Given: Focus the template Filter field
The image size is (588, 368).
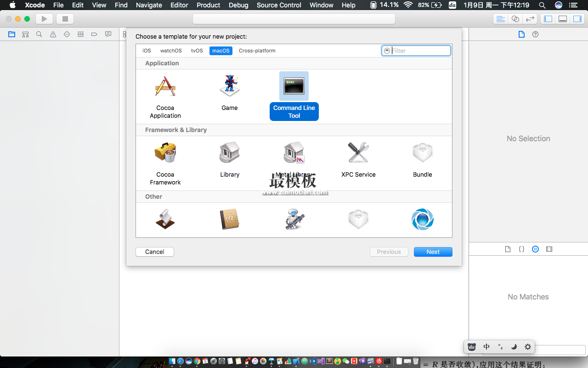Looking at the screenshot, I should pos(416,51).
